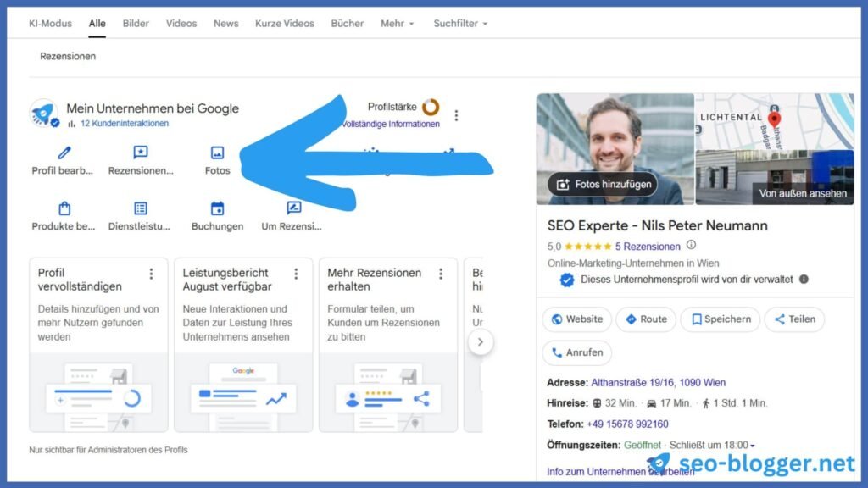This screenshot has height=488, width=868.
Task: Open the News tab
Action: (x=225, y=23)
